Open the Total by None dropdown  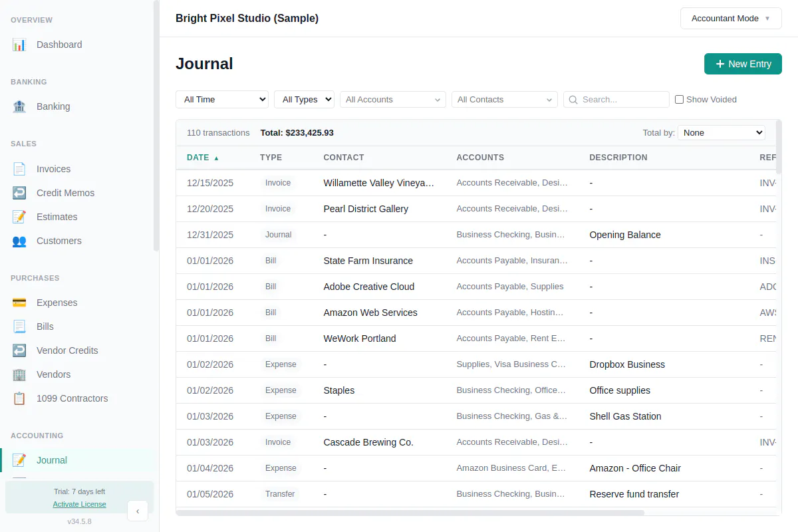tap(722, 133)
